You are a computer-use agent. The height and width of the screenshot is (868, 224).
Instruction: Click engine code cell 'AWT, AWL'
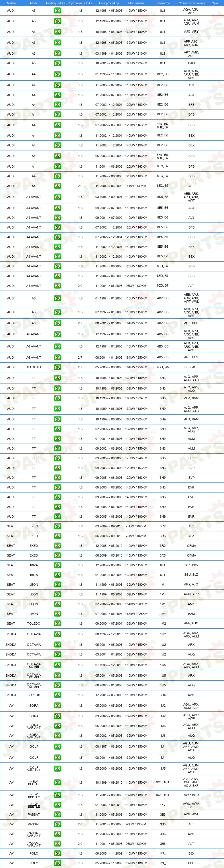[191, 815]
